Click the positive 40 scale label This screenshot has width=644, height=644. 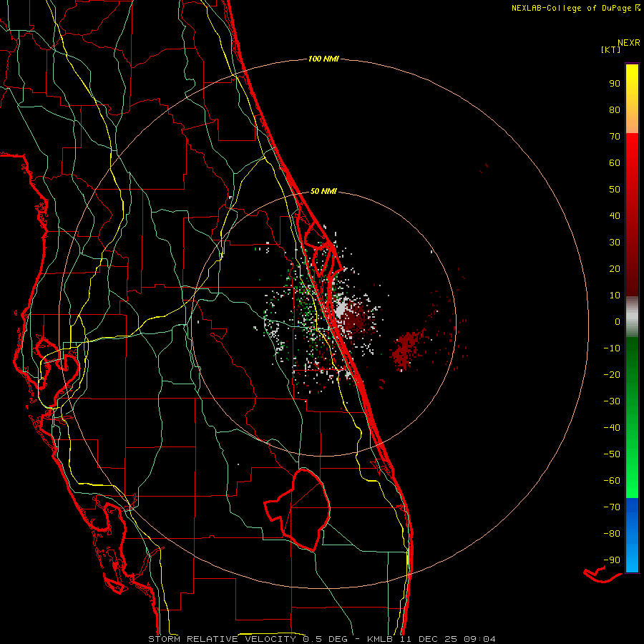pyautogui.click(x=615, y=216)
